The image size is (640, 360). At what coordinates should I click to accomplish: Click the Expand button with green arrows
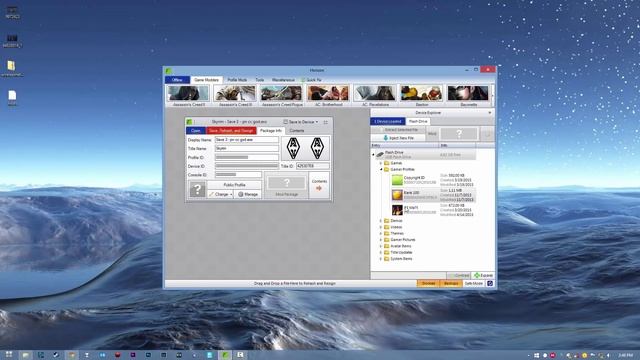pos(483,276)
